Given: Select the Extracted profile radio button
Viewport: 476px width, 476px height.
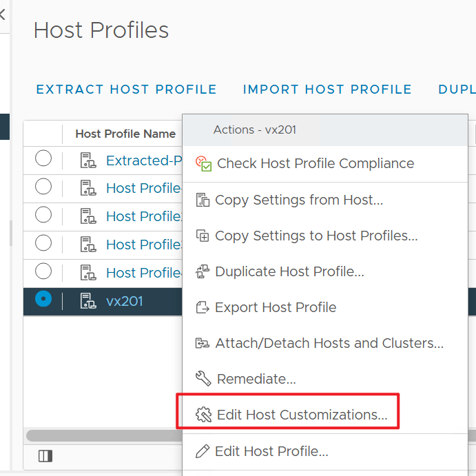Looking at the screenshot, I should tap(43, 160).
